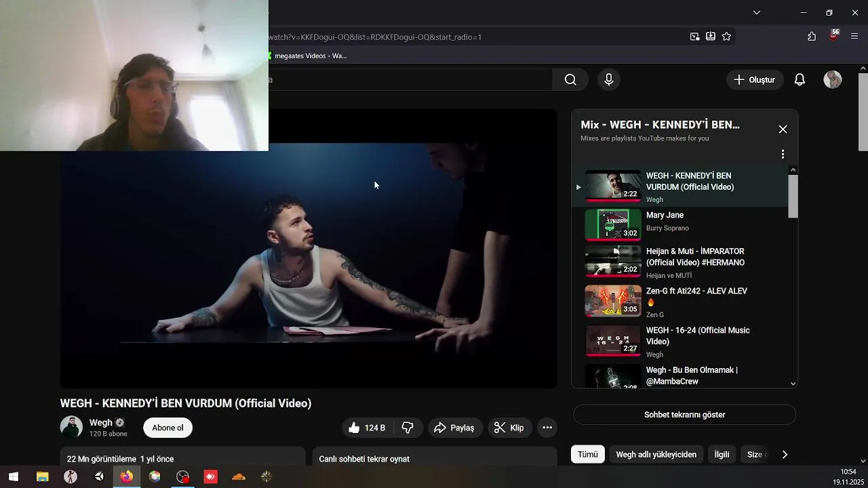Switch to Firefox in the taskbar

pos(127,477)
